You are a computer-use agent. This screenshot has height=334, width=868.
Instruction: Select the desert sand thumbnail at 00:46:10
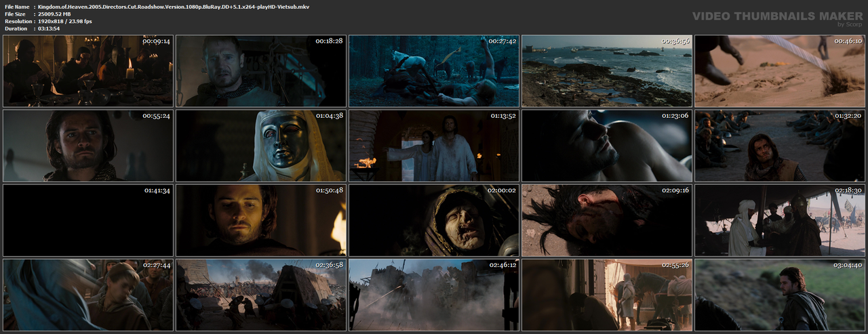point(780,71)
